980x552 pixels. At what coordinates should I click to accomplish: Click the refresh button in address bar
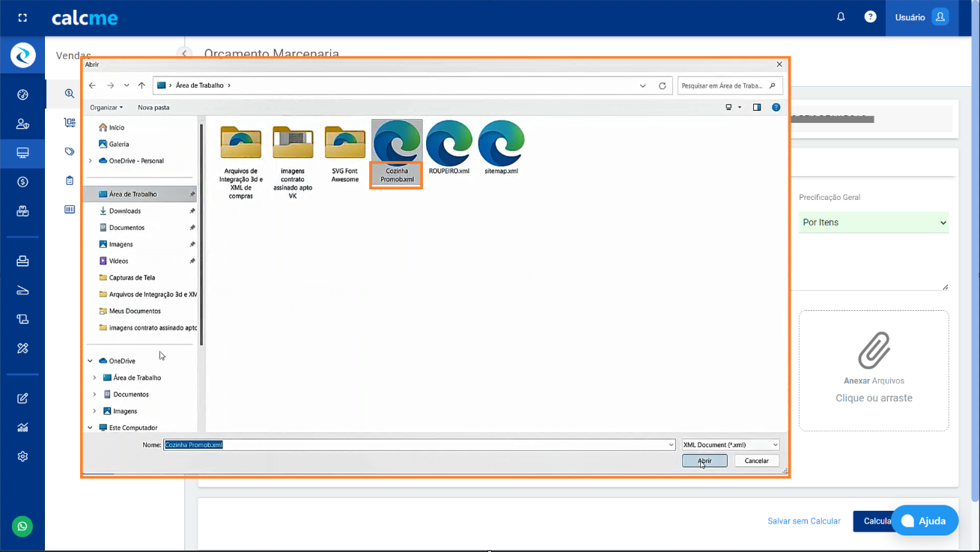[x=662, y=86]
